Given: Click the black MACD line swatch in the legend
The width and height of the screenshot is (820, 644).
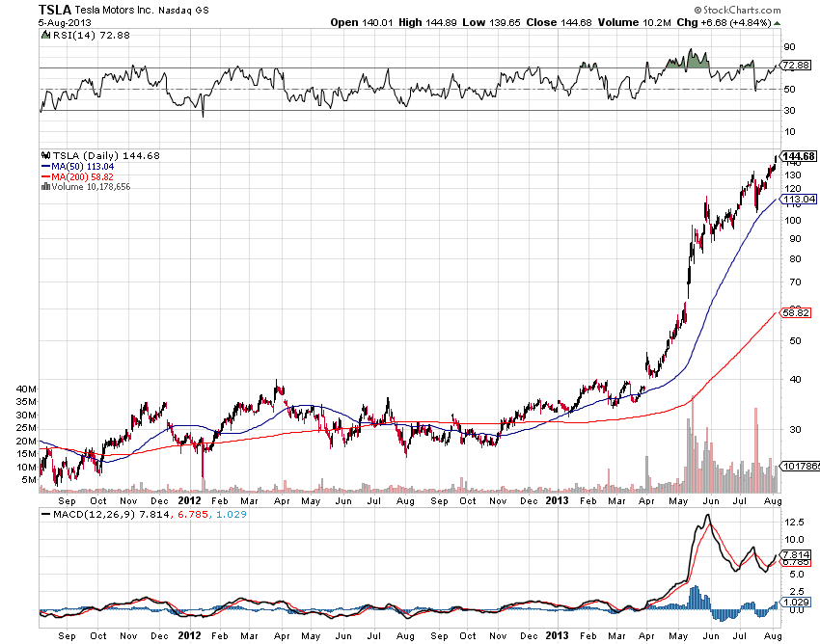Looking at the screenshot, I should coord(46,515).
